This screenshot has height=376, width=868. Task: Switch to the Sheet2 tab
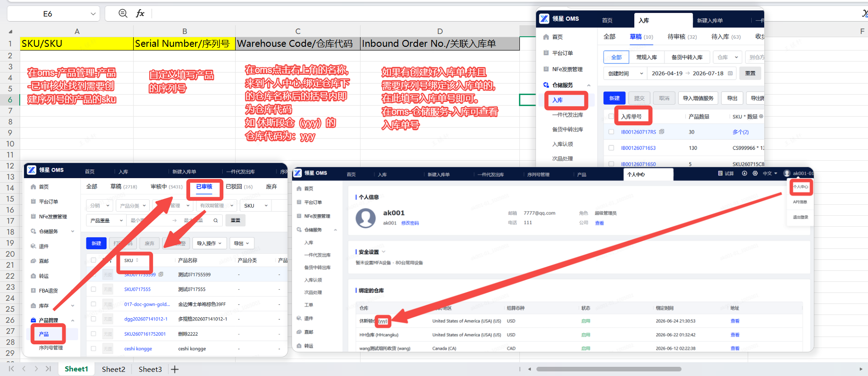point(113,369)
